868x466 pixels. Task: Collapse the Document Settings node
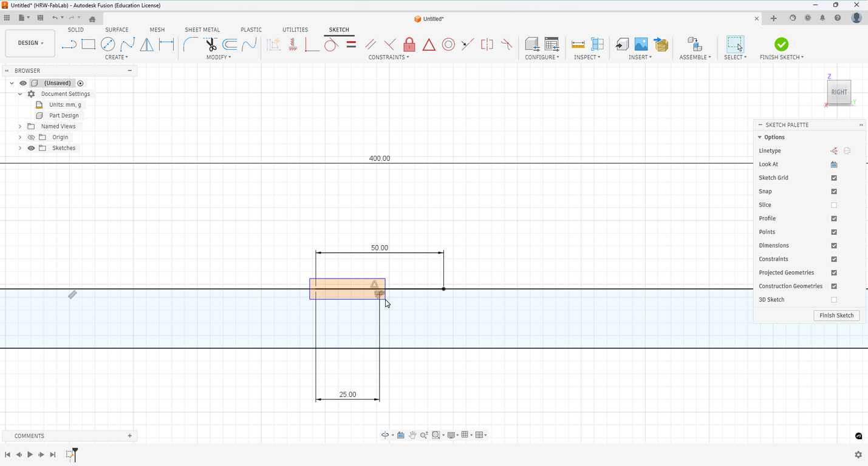(20, 94)
